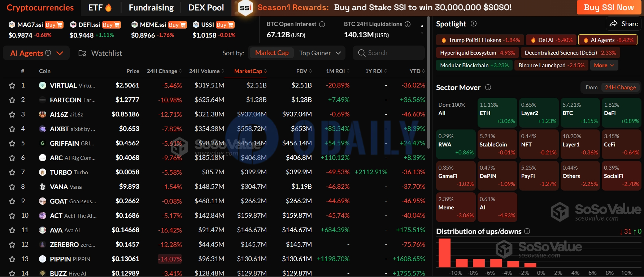Click the coin Search input field
The width and height of the screenshot is (644, 277).
[x=389, y=53]
